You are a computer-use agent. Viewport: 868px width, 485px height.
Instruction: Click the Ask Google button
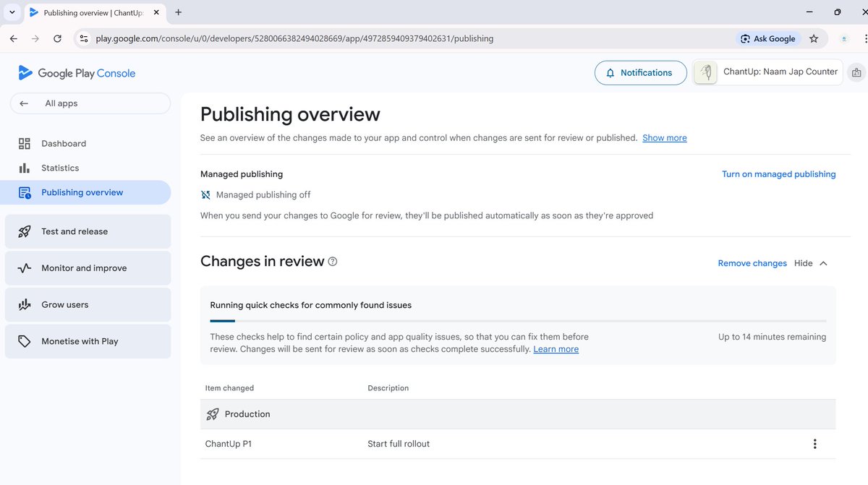(x=767, y=39)
